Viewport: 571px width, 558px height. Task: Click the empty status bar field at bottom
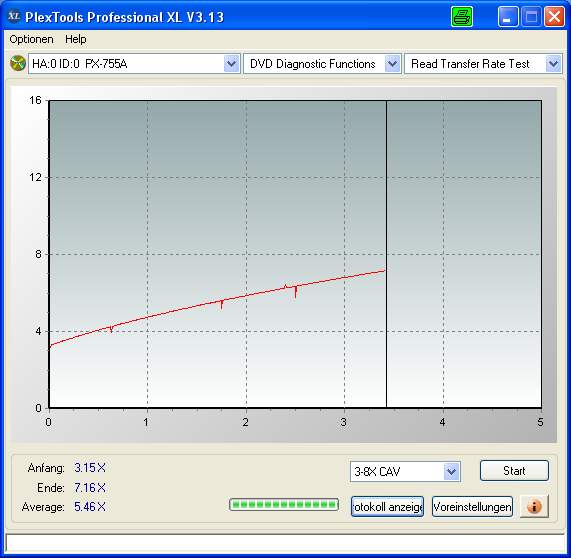(285, 543)
